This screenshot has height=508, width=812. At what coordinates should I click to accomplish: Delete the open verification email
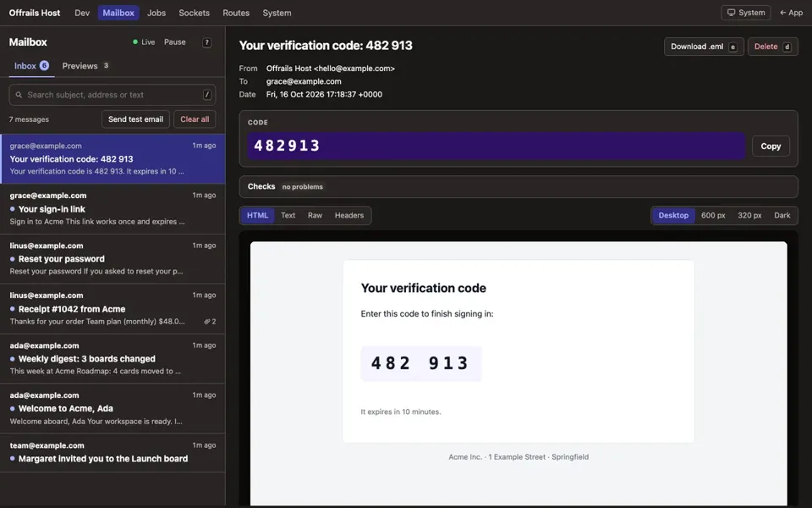(772, 47)
